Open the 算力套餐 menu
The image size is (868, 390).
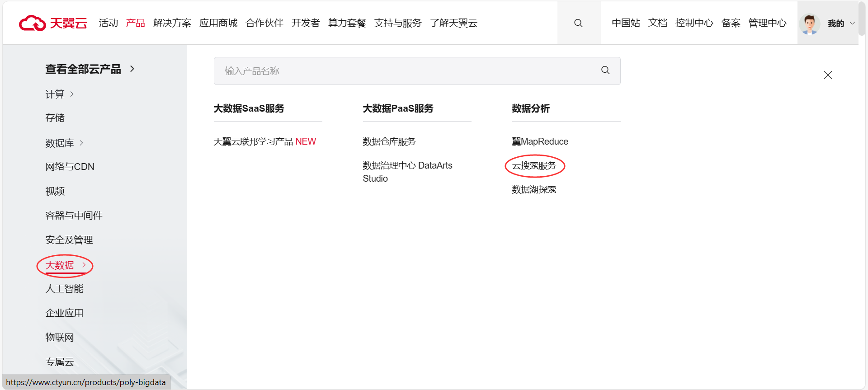[x=347, y=23]
